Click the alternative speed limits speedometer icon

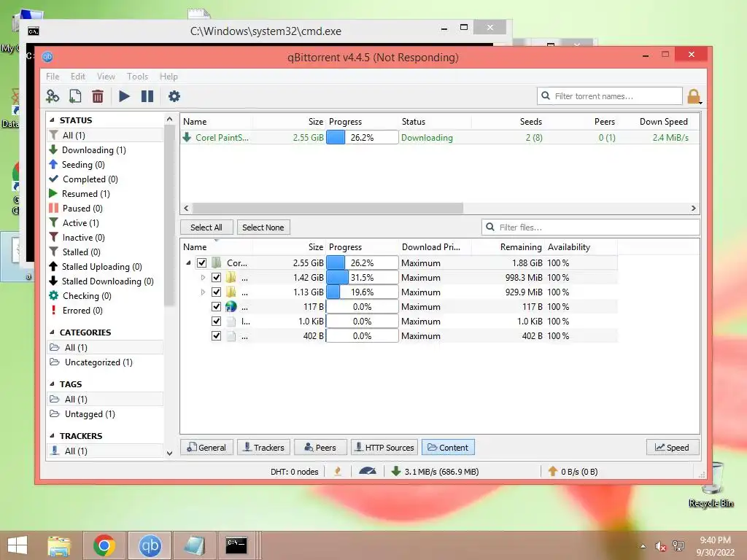[368, 472]
